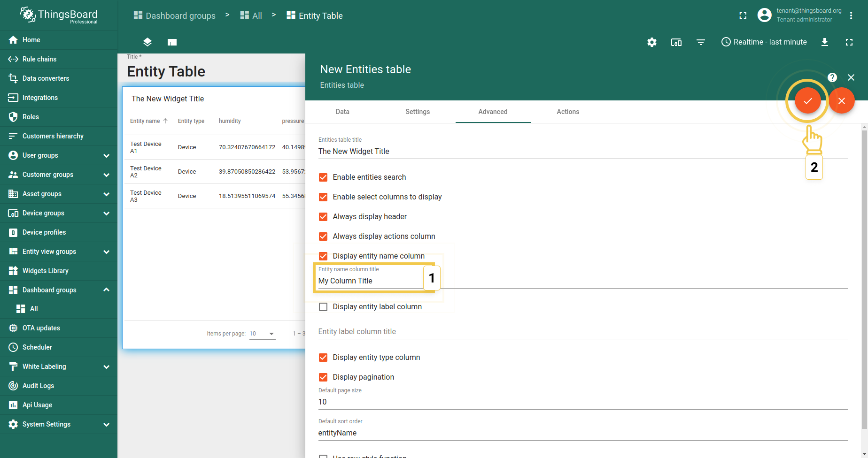Expand Customer groups menu
The height and width of the screenshot is (458, 868).
click(106, 175)
